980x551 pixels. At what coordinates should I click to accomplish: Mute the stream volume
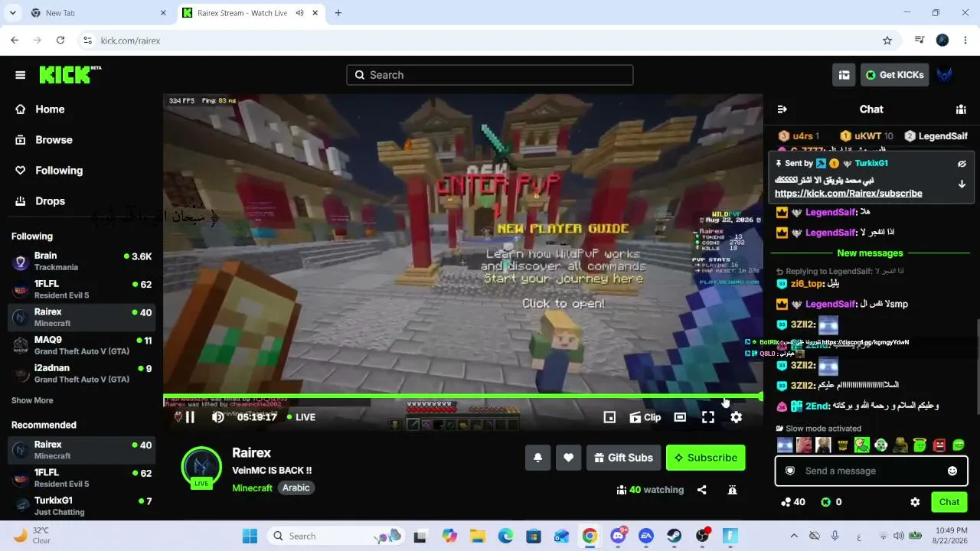[218, 417]
